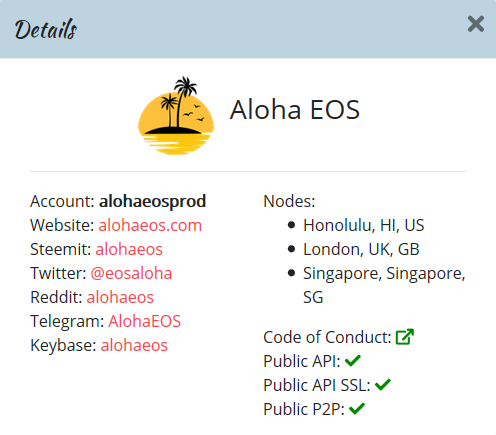This screenshot has width=496, height=435.
Task: Close the Details dialog
Action: [476, 24]
